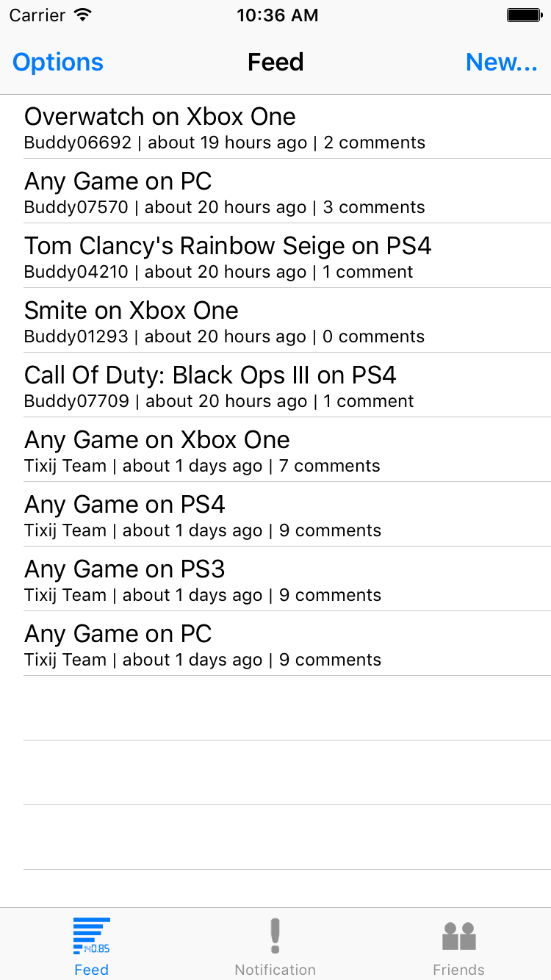The image size is (551, 980).
Task: Switch to the Friends tab label
Action: 459,970
